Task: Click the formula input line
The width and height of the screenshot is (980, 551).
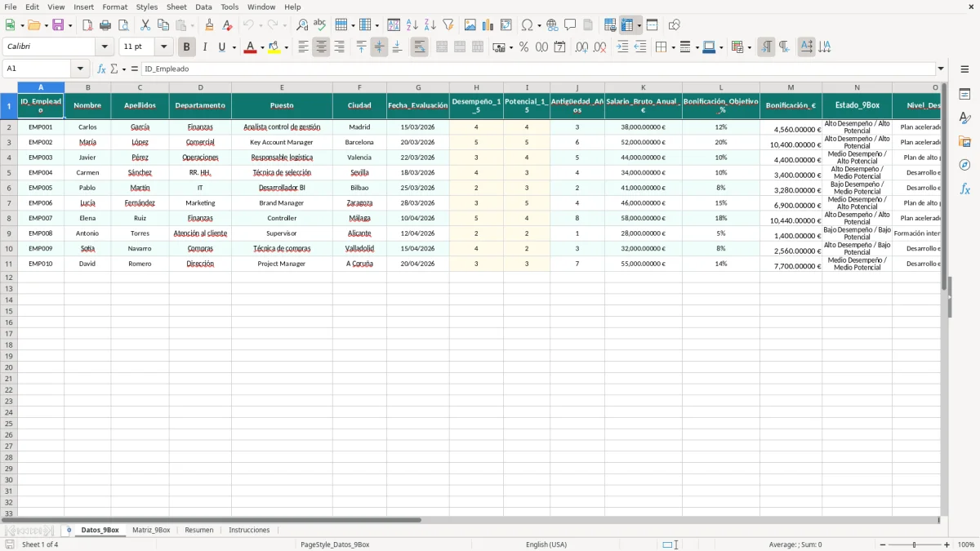Action: click(538, 69)
